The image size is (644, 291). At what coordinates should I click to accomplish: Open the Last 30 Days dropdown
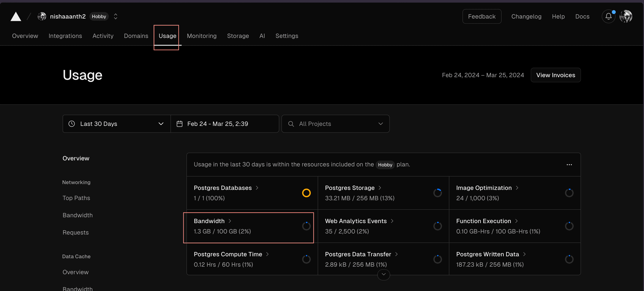coord(117,124)
